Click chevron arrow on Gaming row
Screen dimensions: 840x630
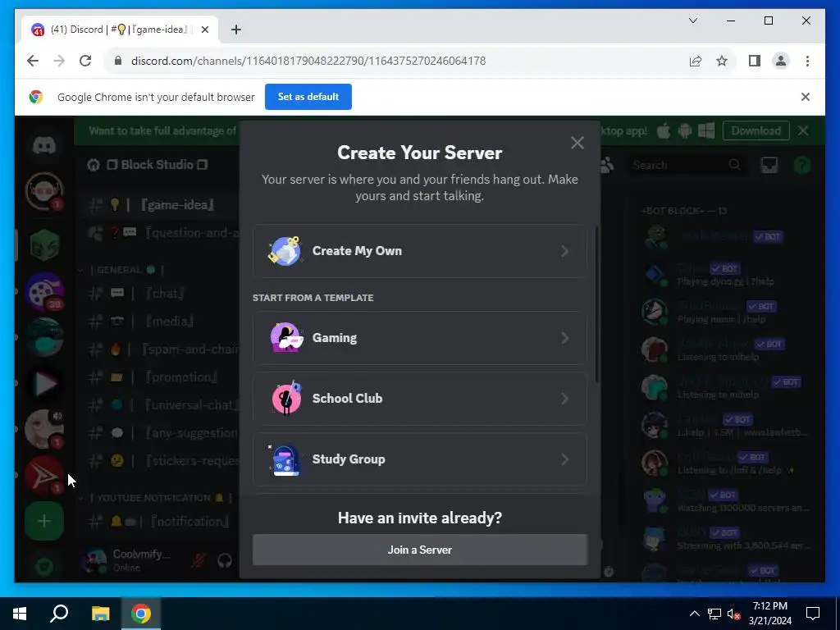pos(564,338)
